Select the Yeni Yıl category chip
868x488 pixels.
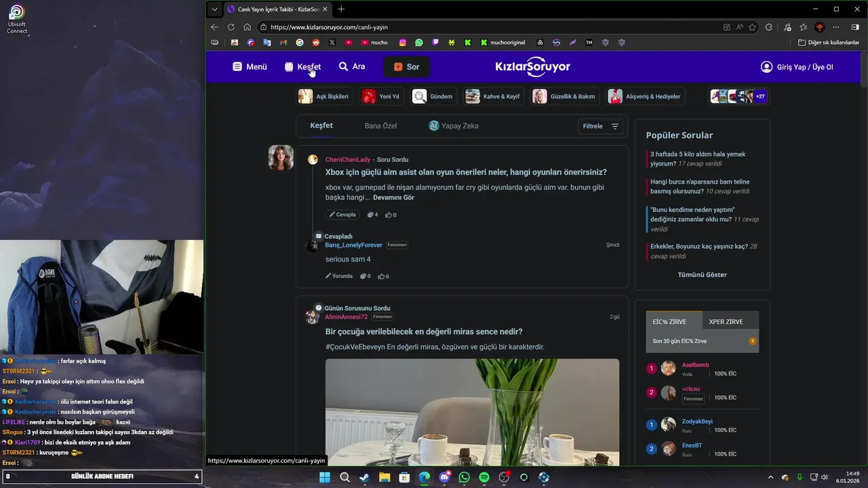coord(381,96)
